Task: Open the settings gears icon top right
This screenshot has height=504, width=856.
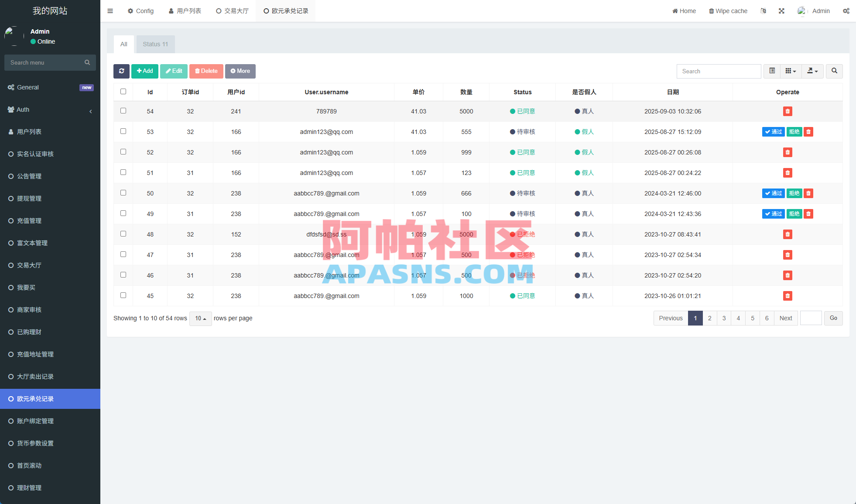Action: 846,11
